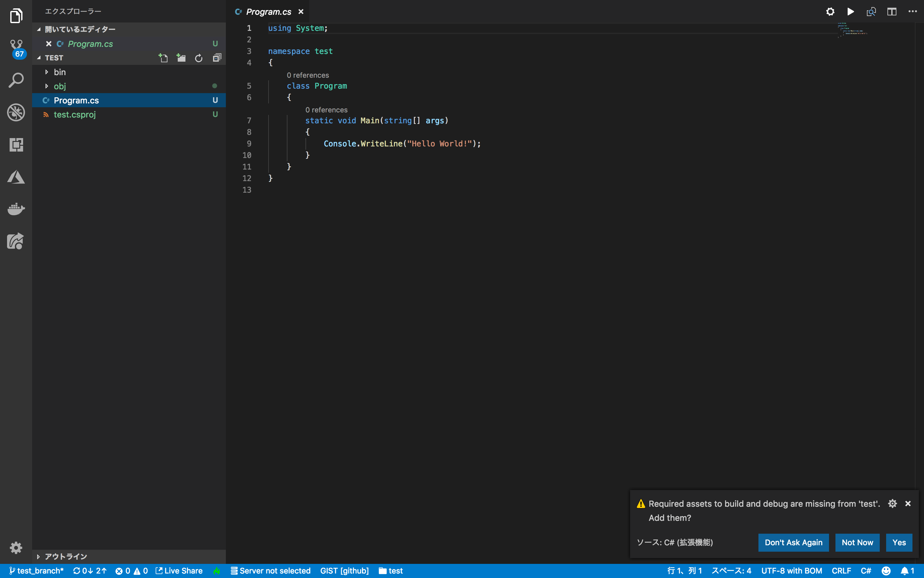Select Program.cs in open editors list
Viewport: 924px width, 578px height.
click(x=129, y=44)
